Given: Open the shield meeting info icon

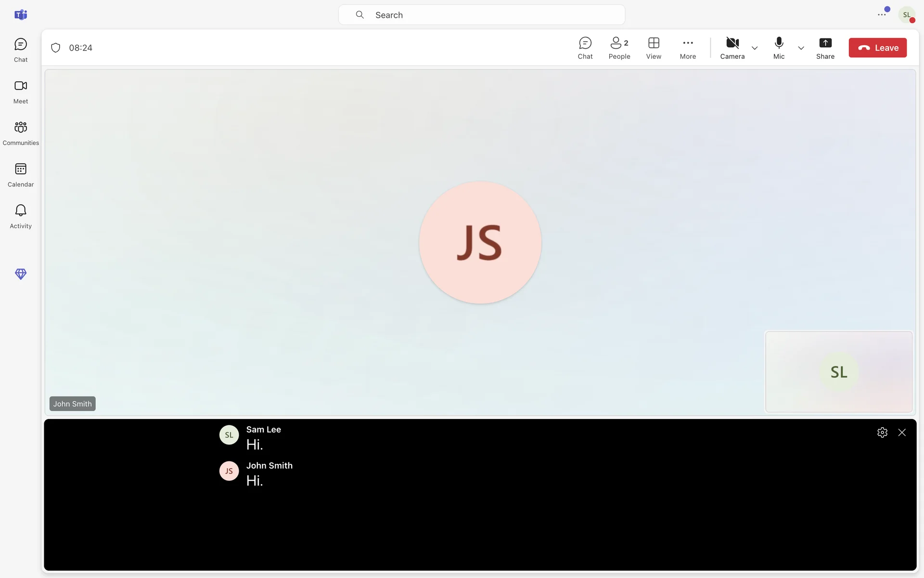Looking at the screenshot, I should click(56, 48).
